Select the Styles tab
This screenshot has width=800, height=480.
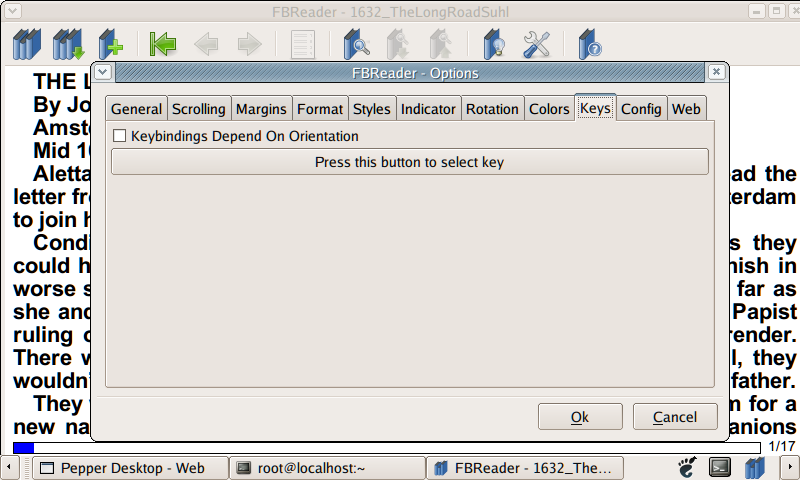point(372,109)
